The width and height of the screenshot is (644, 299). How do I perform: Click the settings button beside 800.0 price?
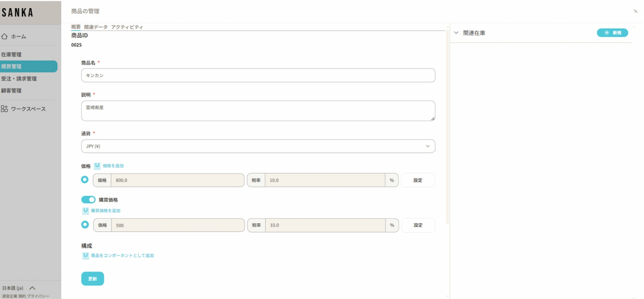tap(418, 180)
